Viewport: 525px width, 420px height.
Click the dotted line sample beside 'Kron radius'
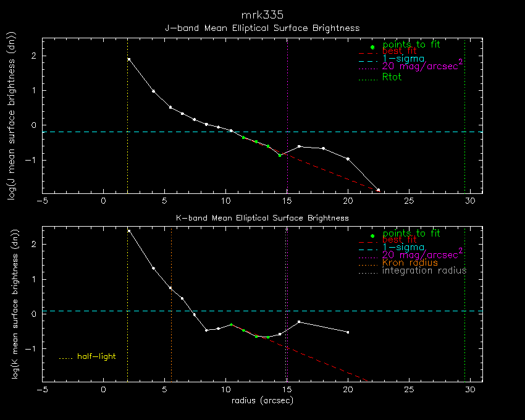pyautogui.click(x=367, y=263)
